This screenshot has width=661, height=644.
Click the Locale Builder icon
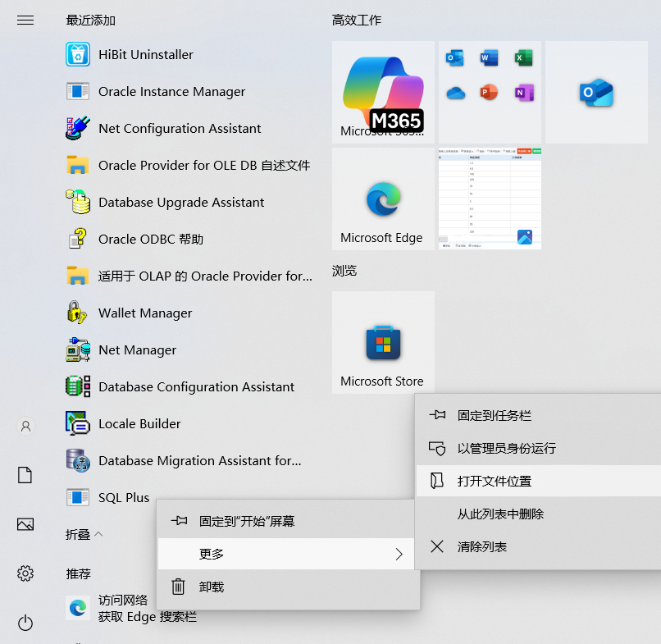click(x=78, y=423)
